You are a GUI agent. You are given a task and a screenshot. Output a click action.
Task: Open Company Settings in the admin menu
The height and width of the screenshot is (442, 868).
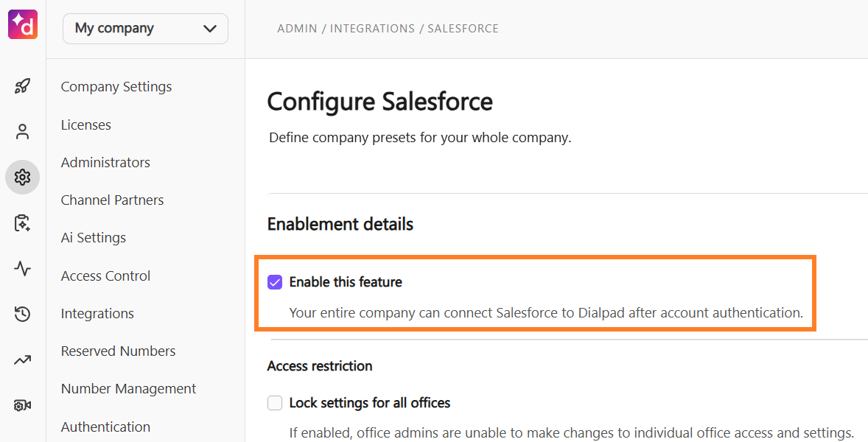(116, 87)
